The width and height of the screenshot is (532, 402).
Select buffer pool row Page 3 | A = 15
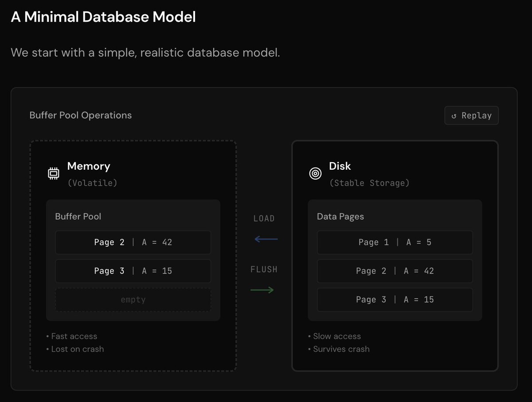(133, 271)
